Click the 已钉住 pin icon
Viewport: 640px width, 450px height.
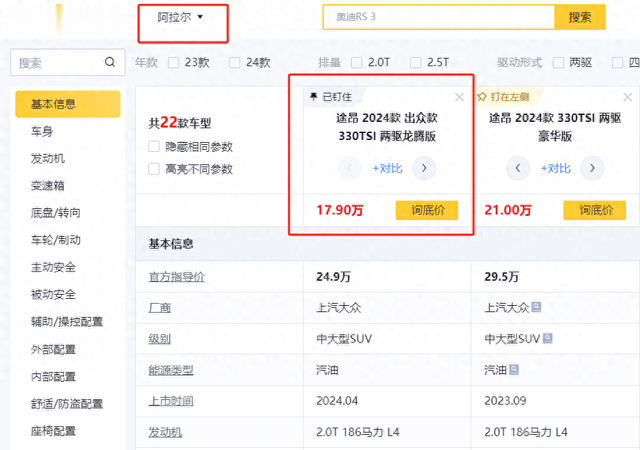click(x=313, y=97)
